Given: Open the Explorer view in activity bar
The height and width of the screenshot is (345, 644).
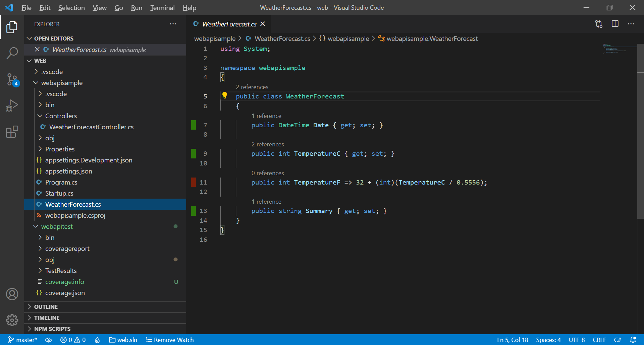Looking at the screenshot, I should [12, 27].
